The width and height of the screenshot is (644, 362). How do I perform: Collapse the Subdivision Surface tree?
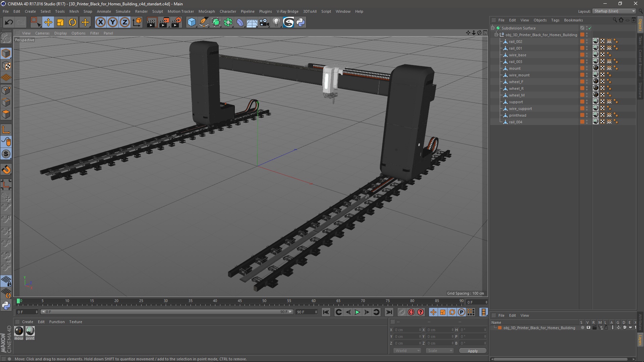point(493,28)
